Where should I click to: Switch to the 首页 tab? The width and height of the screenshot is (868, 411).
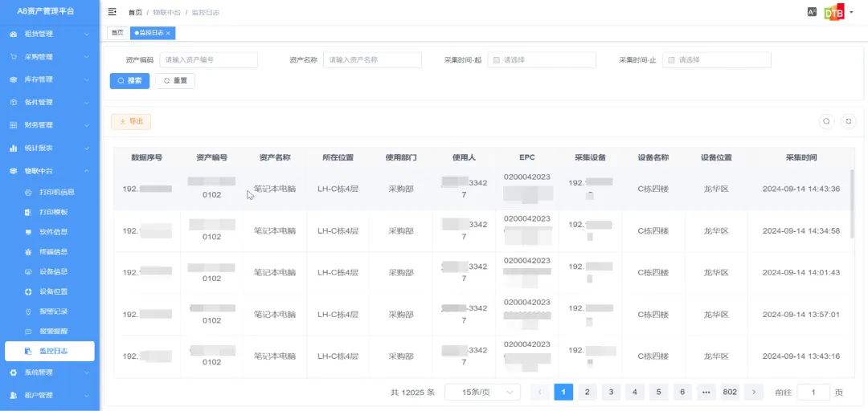[x=117, y=33]
